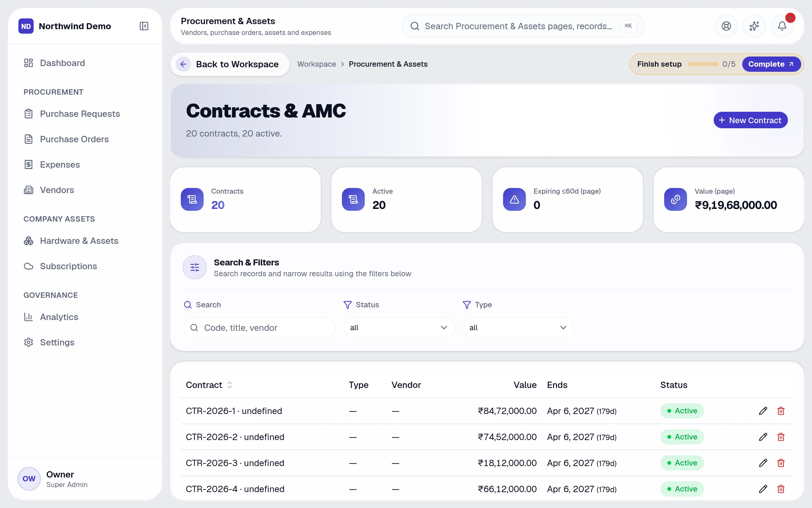The height and width of the screenshot is (508, 812).
Task: Delete contract CTR-2026-3 with trash icon
Action: pyautogui.click(x=781, y=463)
